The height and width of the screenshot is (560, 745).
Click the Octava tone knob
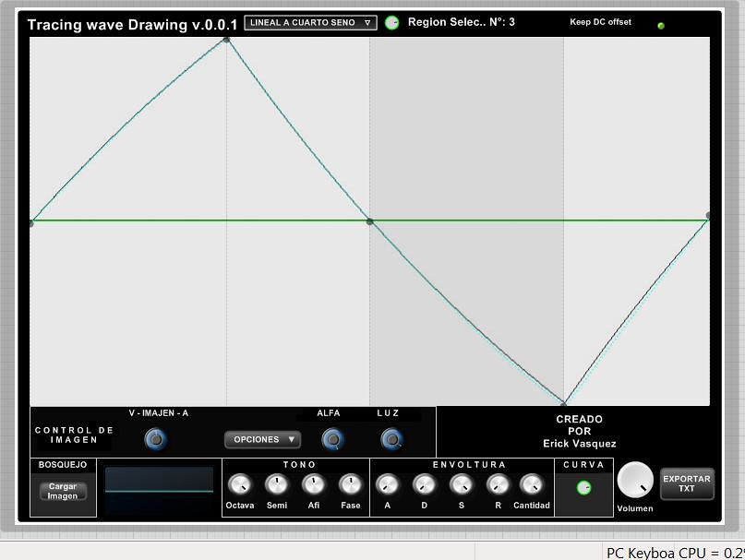[239, 484]
